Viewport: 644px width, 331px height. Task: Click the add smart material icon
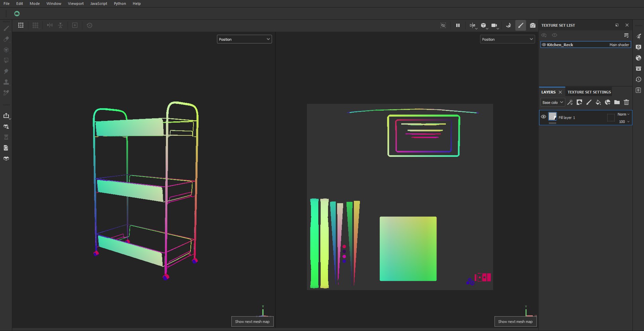pos(607,102)
